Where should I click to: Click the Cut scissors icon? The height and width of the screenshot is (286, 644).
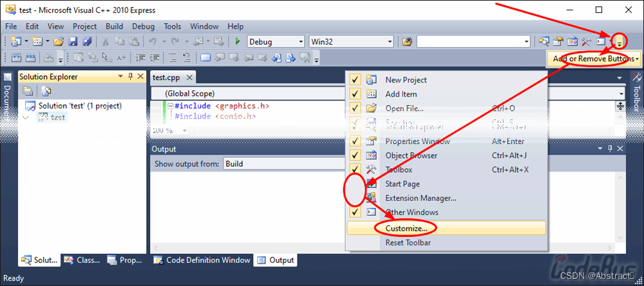pyautogui.click(x=106, y=42)
